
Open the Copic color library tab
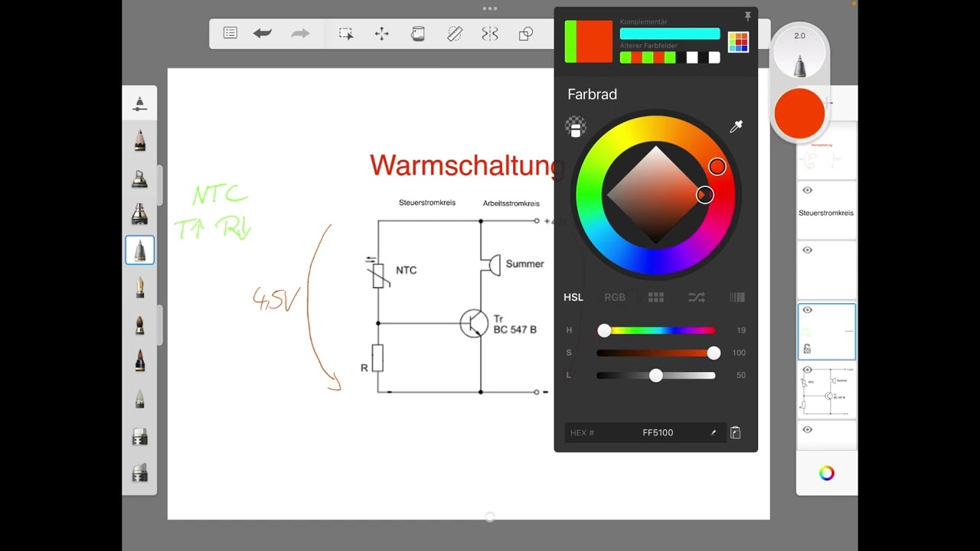pos(737,298)
